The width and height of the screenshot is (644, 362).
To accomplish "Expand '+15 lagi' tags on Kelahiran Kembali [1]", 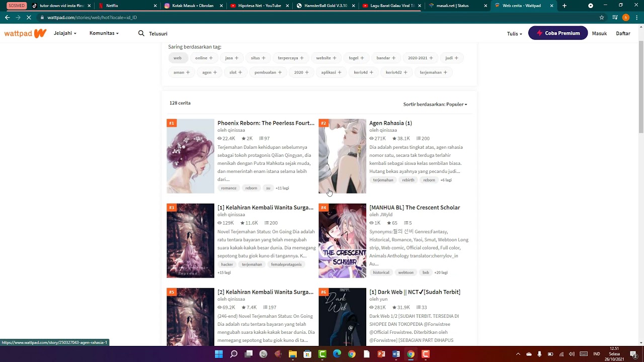I will tap(224, 273).
